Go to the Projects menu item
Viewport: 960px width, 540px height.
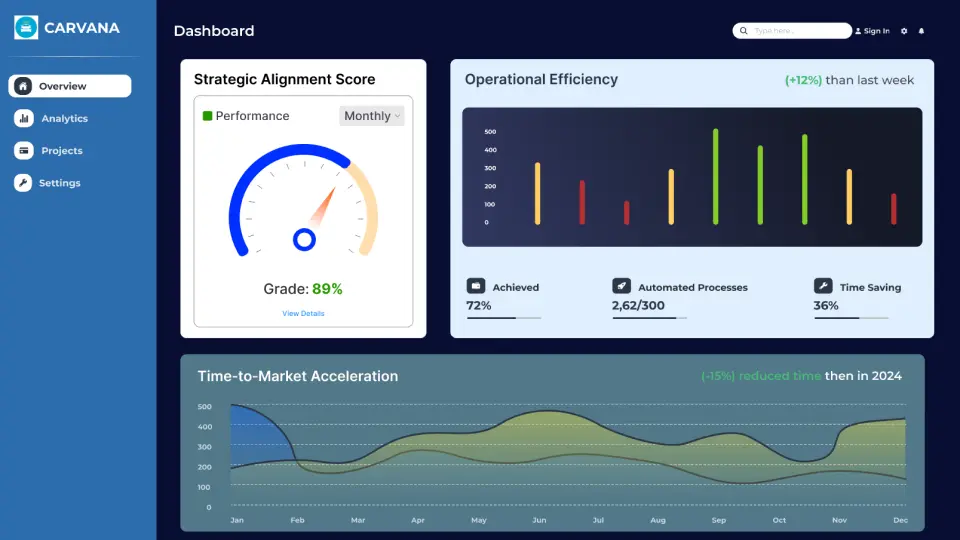coord(62,151)
